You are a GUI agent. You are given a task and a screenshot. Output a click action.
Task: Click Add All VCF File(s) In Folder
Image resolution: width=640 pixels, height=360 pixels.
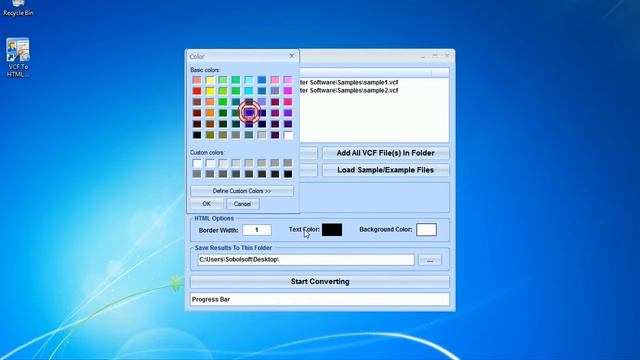click(385, 153)
